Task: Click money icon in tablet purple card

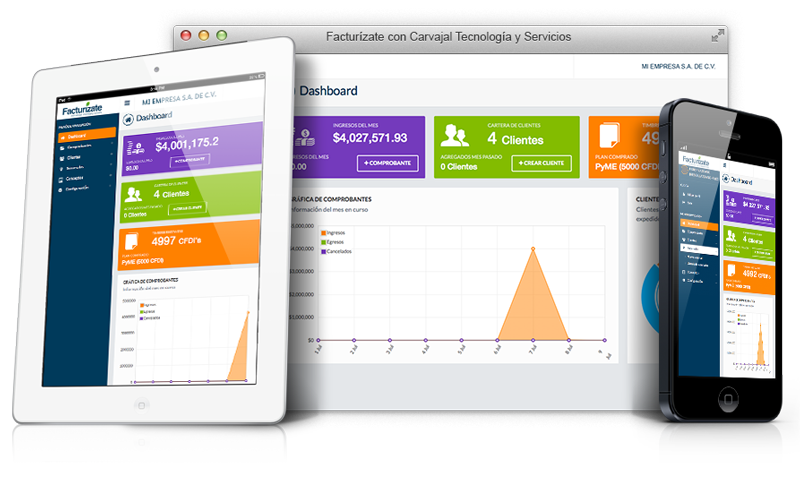Action: coord(135,148)
